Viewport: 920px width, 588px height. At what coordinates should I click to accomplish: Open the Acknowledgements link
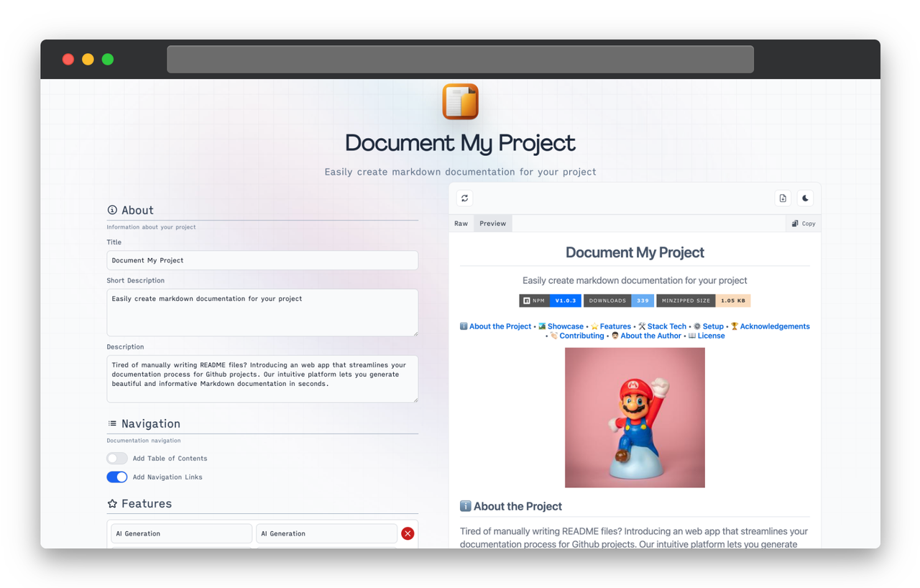point(775,326)
